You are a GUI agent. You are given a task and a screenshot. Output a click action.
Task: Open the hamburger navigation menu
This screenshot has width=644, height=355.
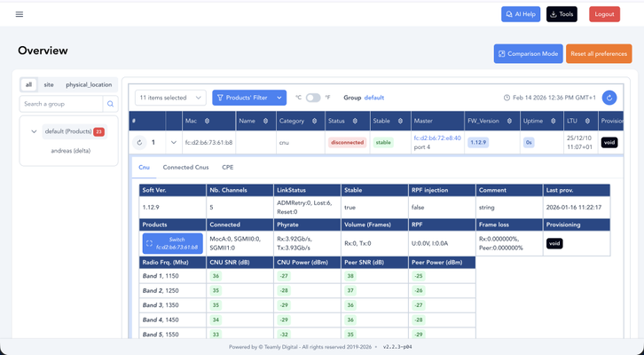[20, 14]
